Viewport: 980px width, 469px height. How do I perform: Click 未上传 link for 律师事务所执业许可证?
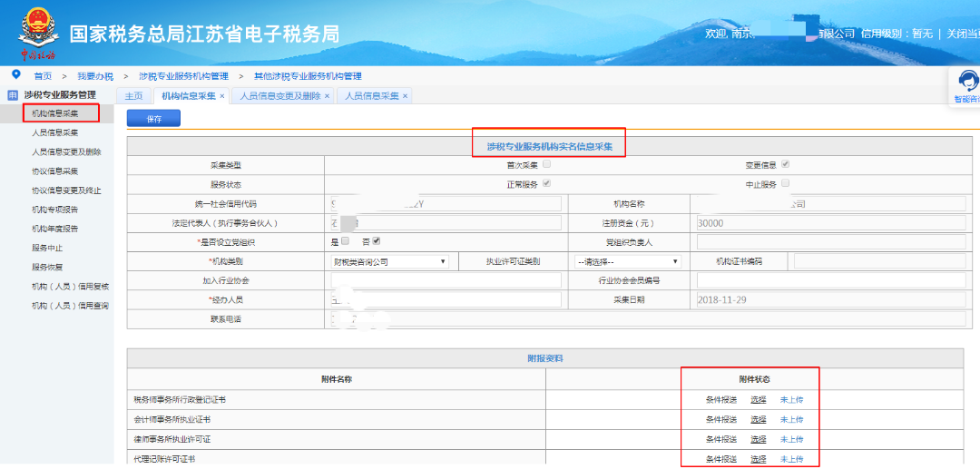click(791, 440)
